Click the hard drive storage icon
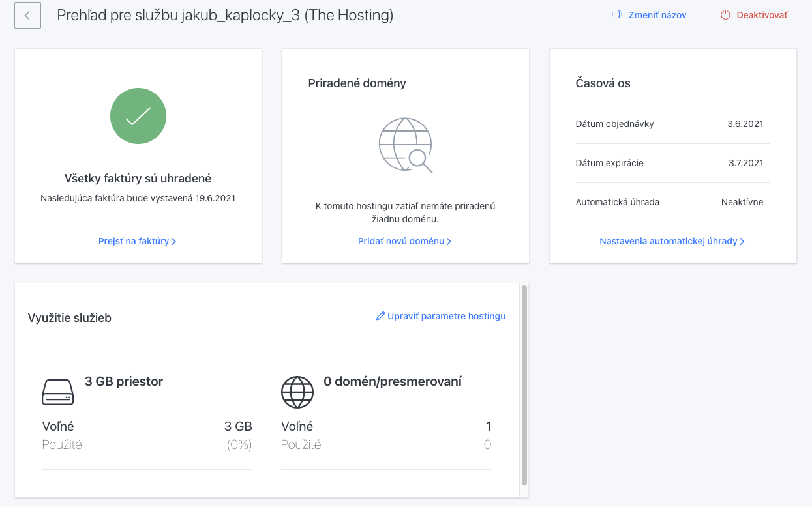 58,392
